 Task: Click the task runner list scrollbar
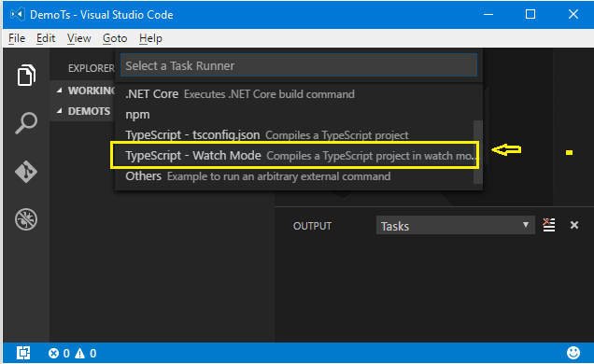click(478, 152)
